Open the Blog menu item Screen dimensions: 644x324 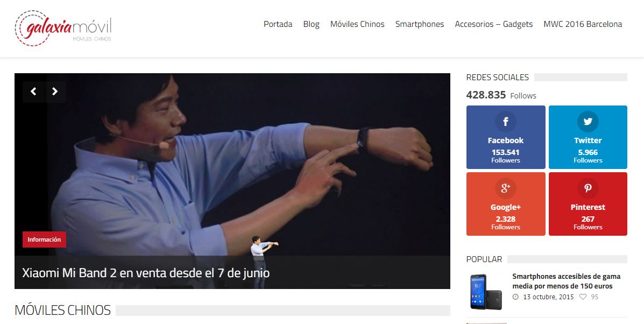click(312, 24)
